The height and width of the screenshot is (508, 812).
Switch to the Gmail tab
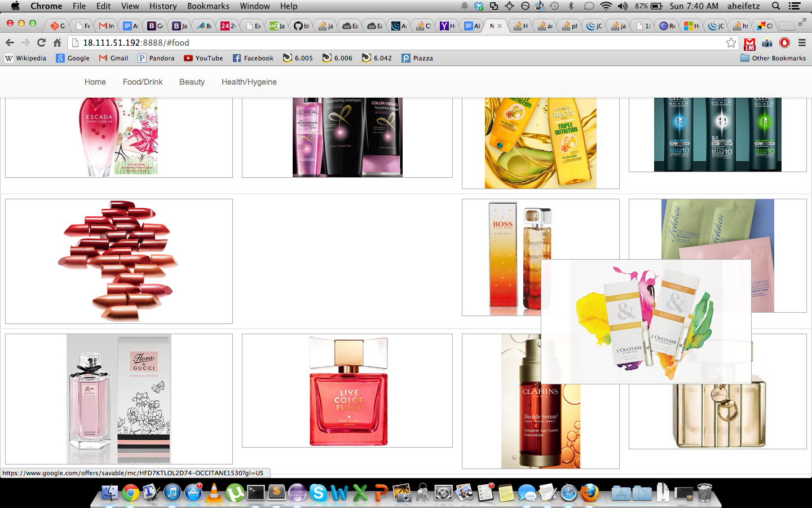106,25
